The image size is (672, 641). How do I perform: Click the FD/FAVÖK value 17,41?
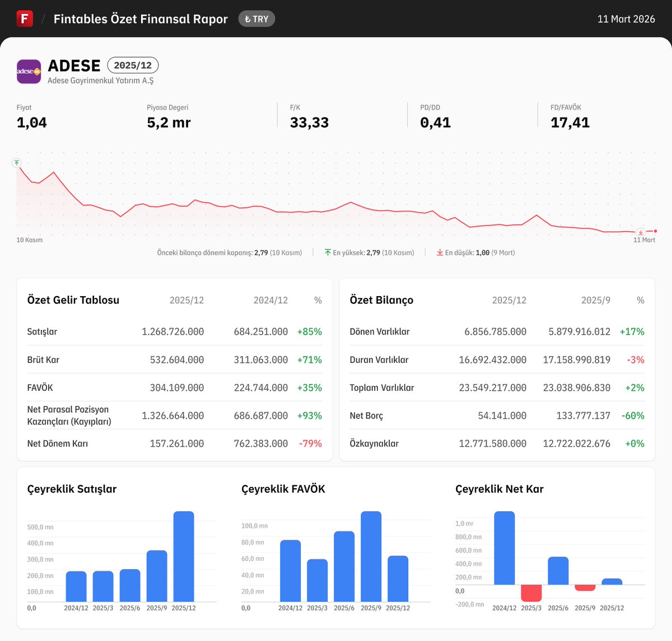570,123
